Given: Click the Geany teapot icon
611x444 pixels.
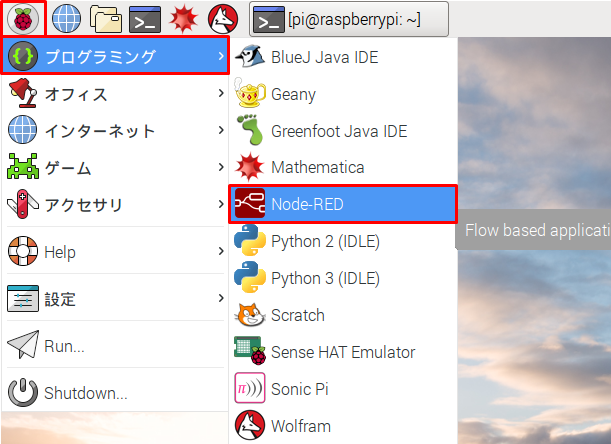Looking at the screenshot, I should tap(250, 92).
